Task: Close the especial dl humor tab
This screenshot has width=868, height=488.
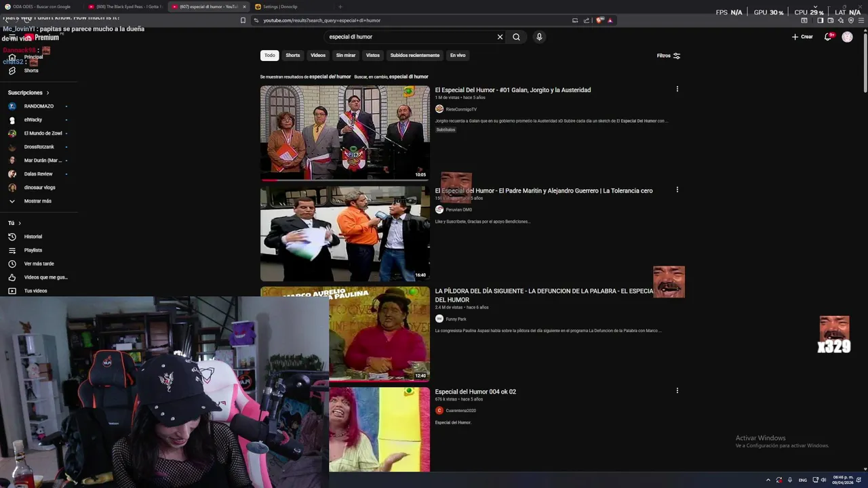Action: [244, 7]
